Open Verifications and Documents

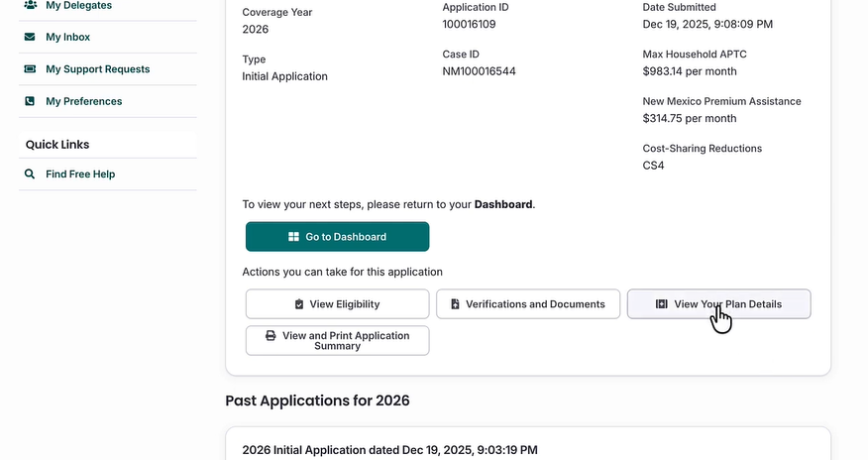click(x=535, y=304)
